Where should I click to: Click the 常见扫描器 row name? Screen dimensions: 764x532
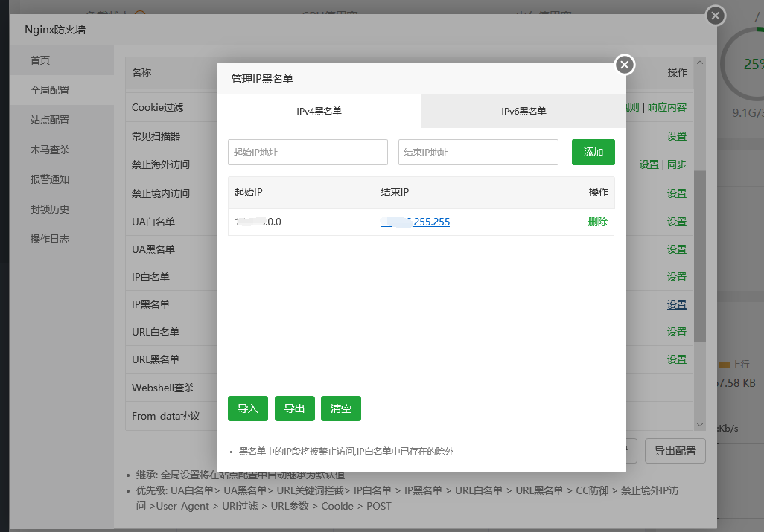tap(156, 136)
